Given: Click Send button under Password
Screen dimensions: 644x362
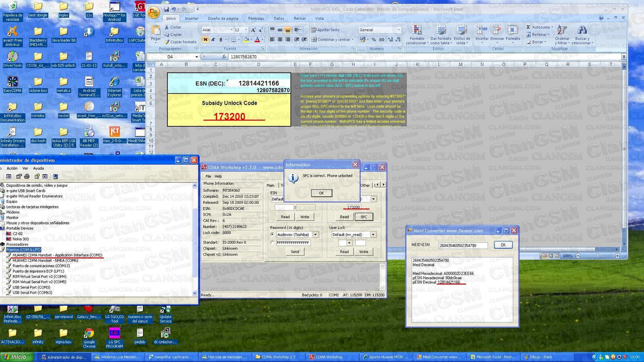Looking at the screenshot, I should pos(295,252).
